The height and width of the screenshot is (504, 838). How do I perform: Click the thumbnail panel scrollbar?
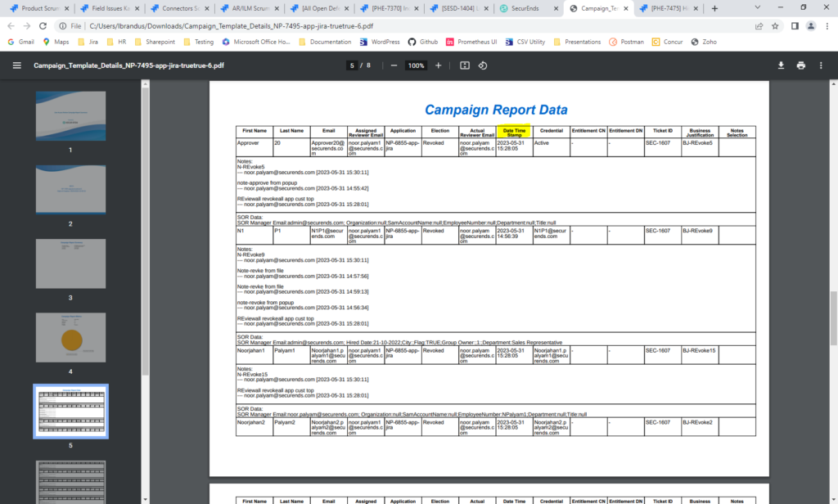click(146, 230)
